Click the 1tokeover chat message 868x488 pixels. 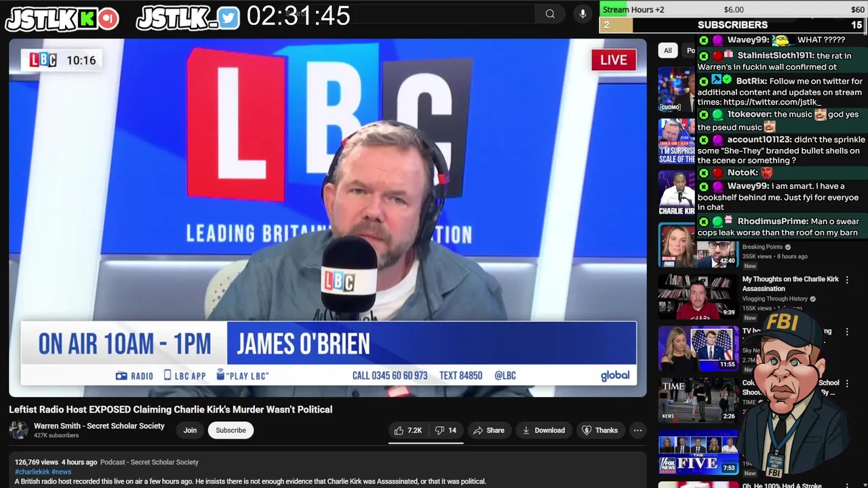pyautogui.click(x=781, y=121)
